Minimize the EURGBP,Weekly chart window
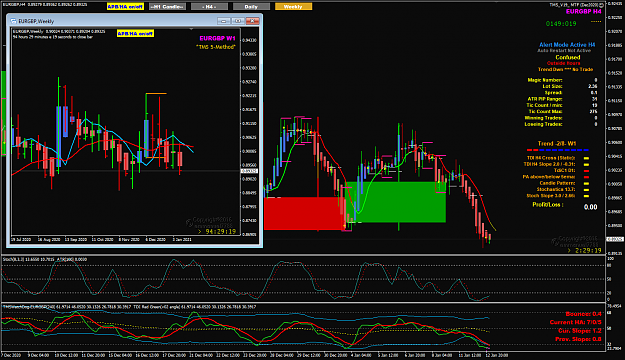Screen dimensions: 625x360 [224, 21]
